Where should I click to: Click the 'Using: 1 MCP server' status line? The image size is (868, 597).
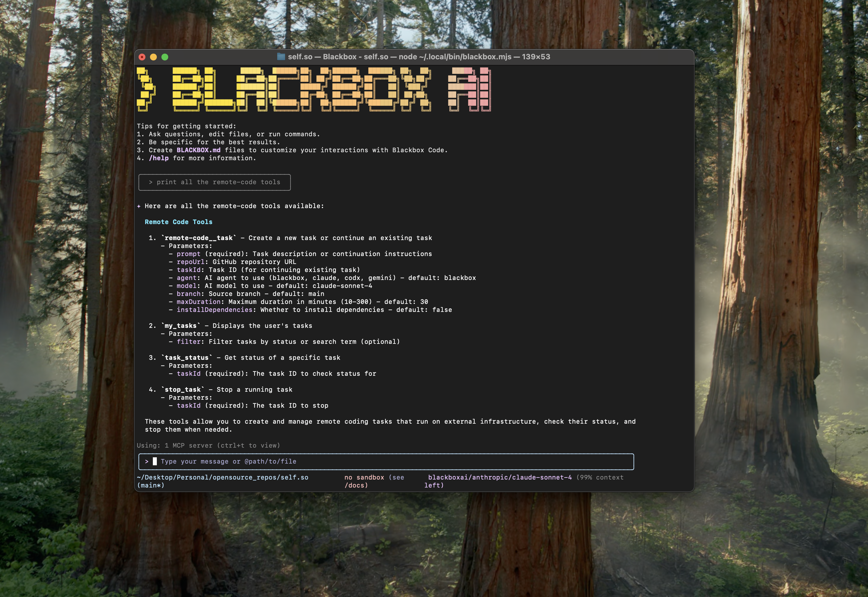(x=208, y=446)
